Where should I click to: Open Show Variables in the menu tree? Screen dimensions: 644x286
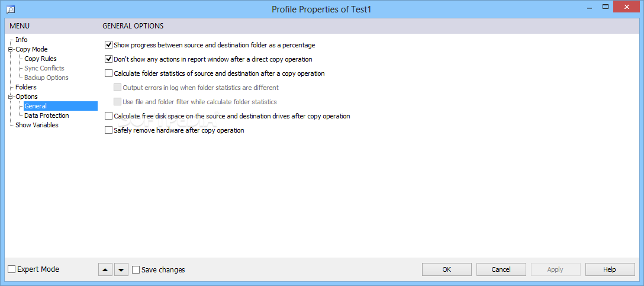[37, 125]
